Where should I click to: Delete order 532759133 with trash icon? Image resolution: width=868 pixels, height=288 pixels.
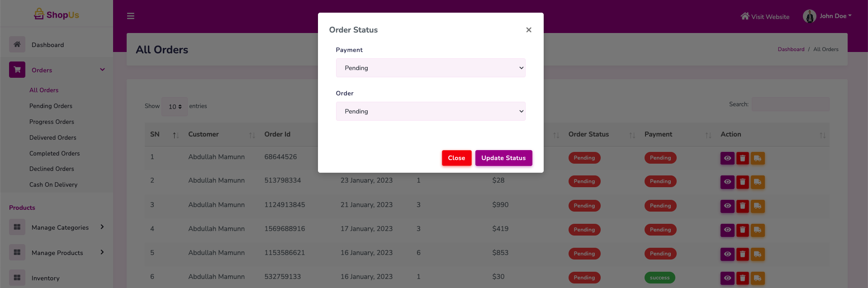[742, 278]
